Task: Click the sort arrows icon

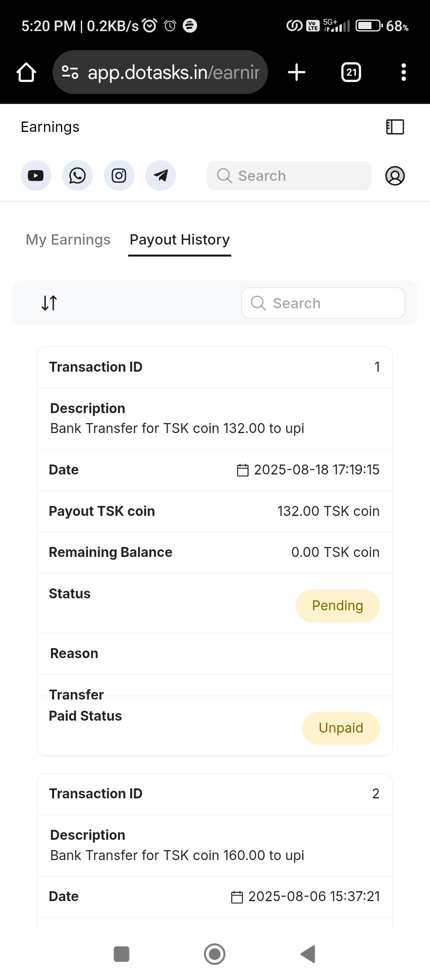Action: tap(49, 303)
